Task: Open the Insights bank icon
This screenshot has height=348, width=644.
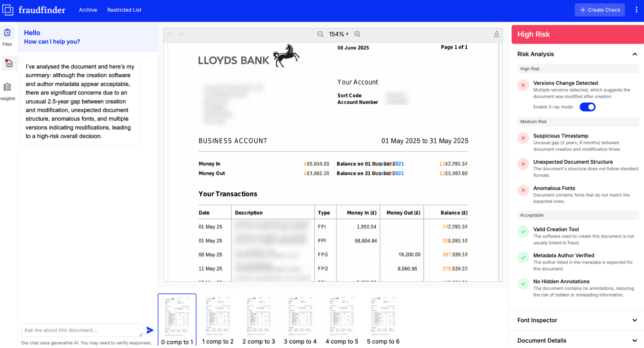Action: [7, 87]
